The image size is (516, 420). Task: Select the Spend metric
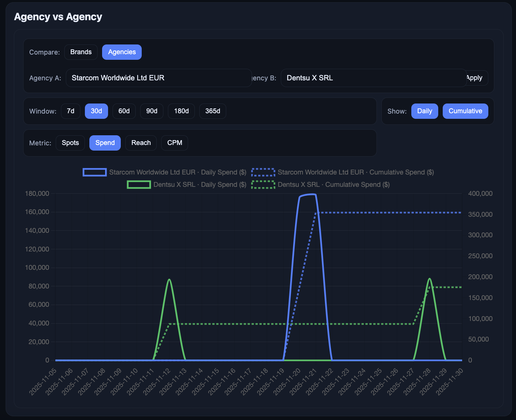click(105, 143)
